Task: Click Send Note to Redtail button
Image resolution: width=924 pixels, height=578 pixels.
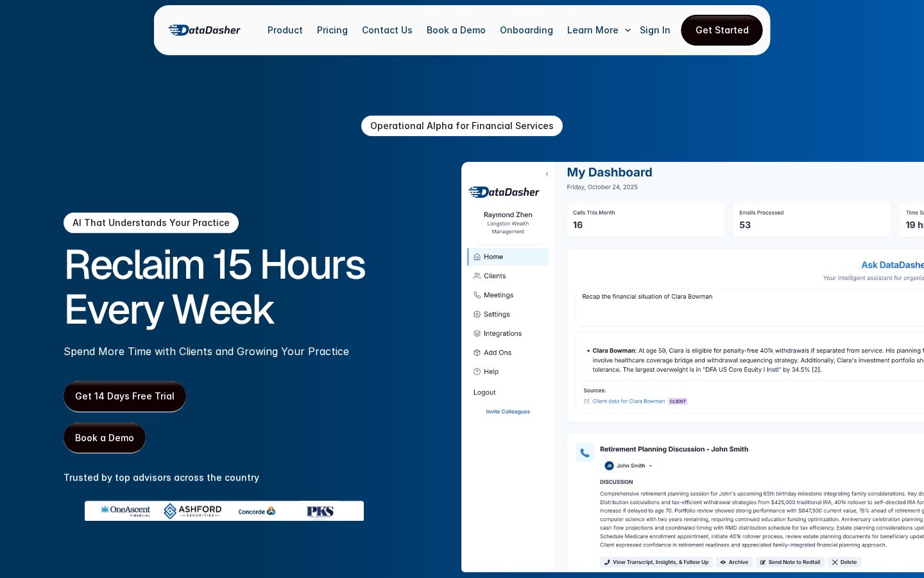Action: point(790,562)
